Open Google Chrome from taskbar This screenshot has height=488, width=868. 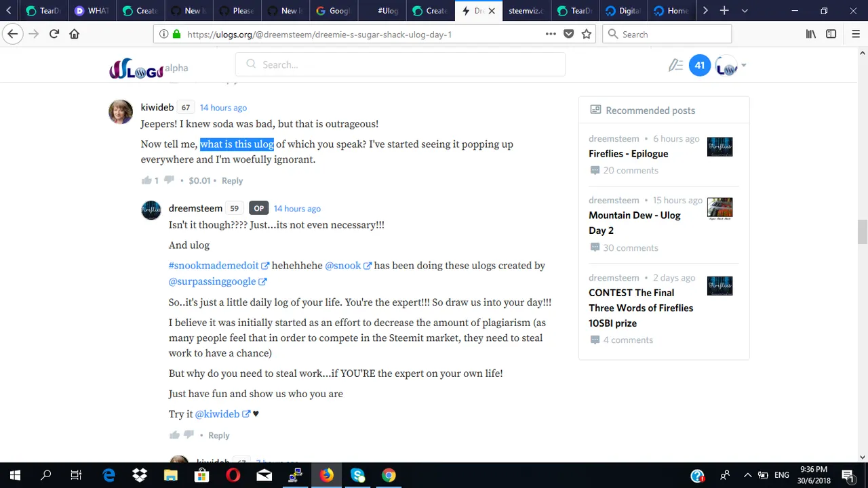coord(389,475)
